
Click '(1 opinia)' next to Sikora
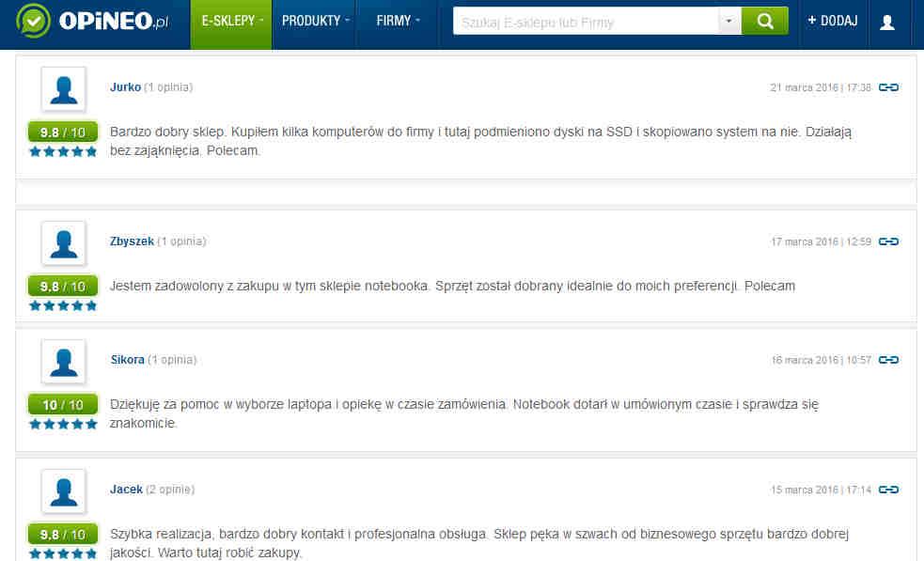coord(172,360)
